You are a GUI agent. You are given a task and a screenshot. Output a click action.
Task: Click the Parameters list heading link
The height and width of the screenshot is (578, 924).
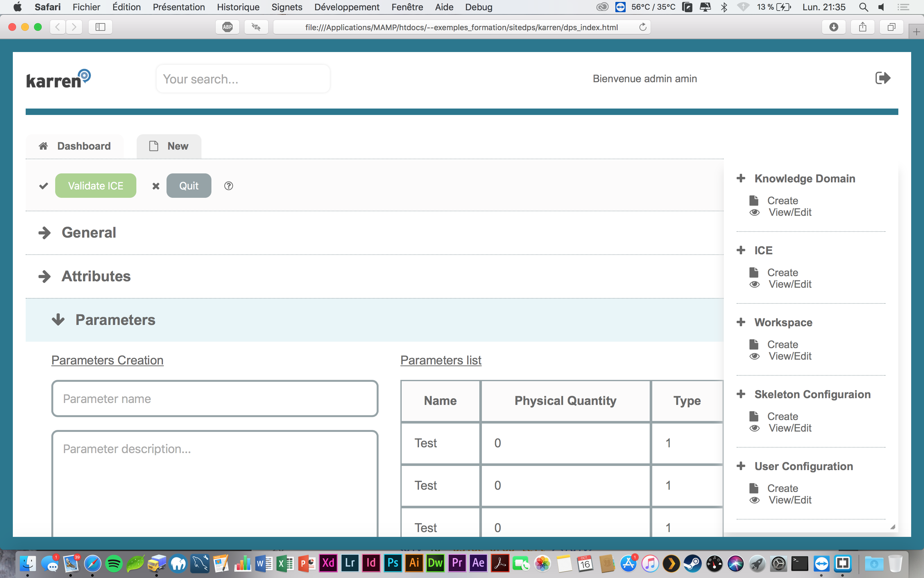tap(441, 360)
